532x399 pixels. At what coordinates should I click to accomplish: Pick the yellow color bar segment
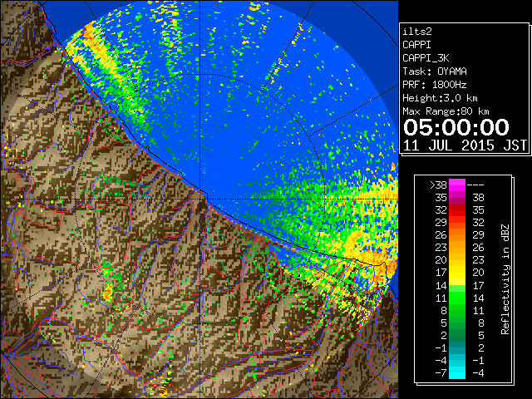pos(457,273)
